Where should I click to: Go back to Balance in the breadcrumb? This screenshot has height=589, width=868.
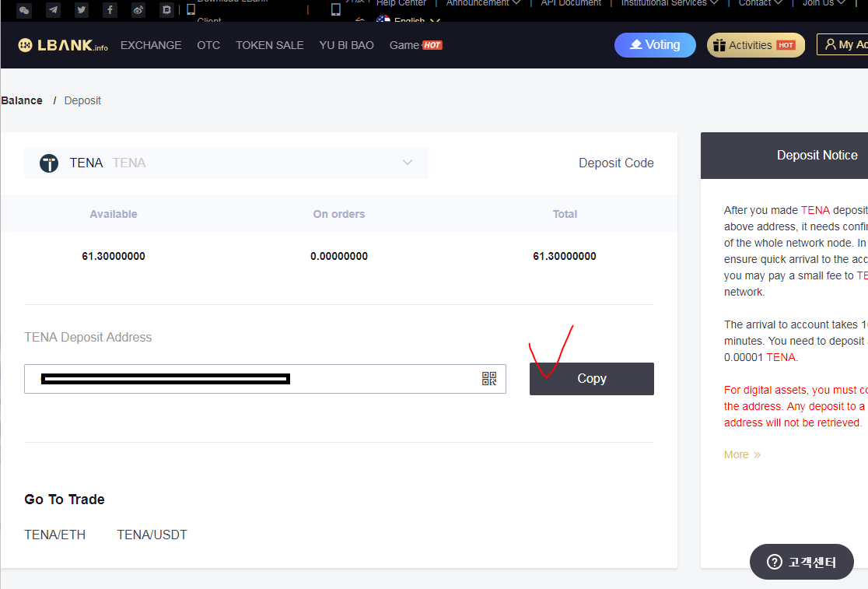pos(22,100)
